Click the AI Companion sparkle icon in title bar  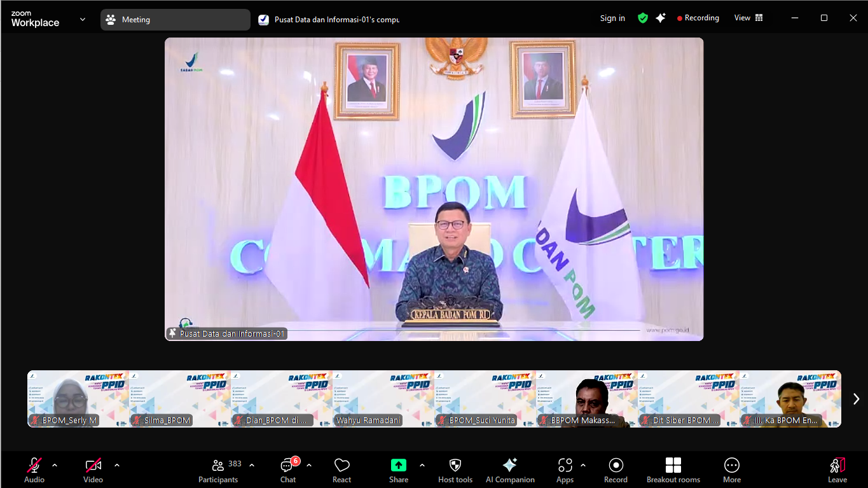click(x=661, y=18)
